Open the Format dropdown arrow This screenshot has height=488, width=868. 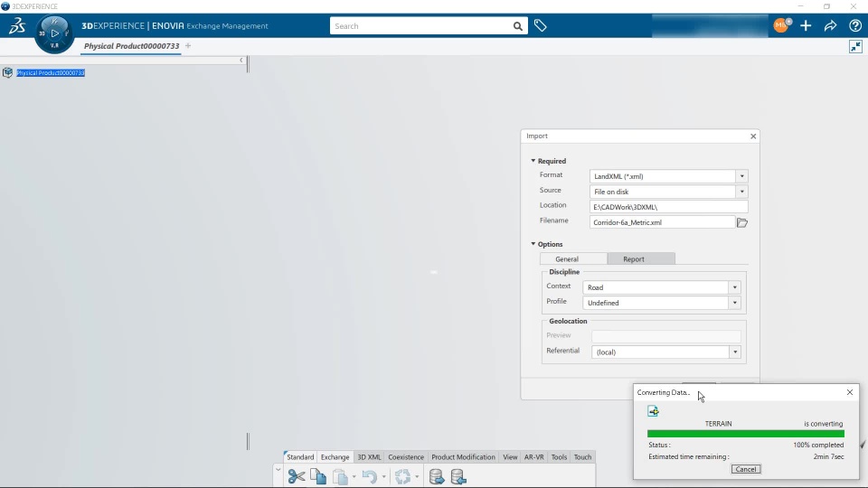pos(741,176)
